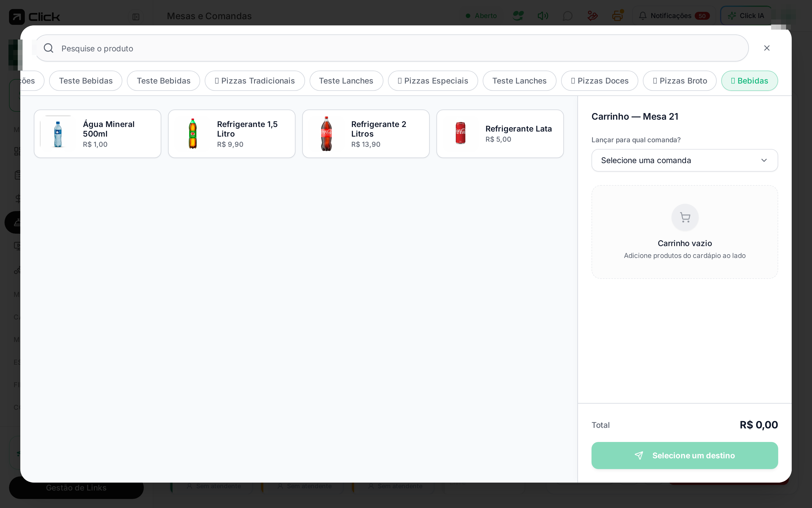
Task: Toggle the 'Aberto' store status indicator
Action: click(x=481, y=16)
